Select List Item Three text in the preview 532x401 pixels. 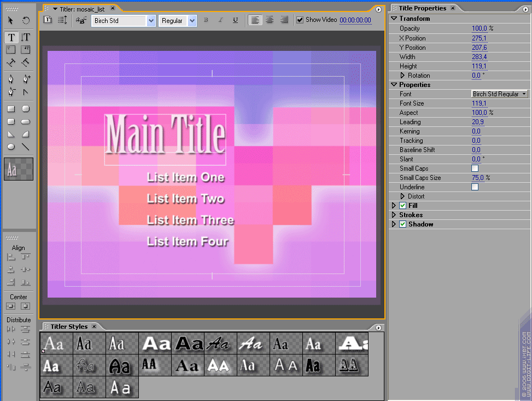coord(190,220)
